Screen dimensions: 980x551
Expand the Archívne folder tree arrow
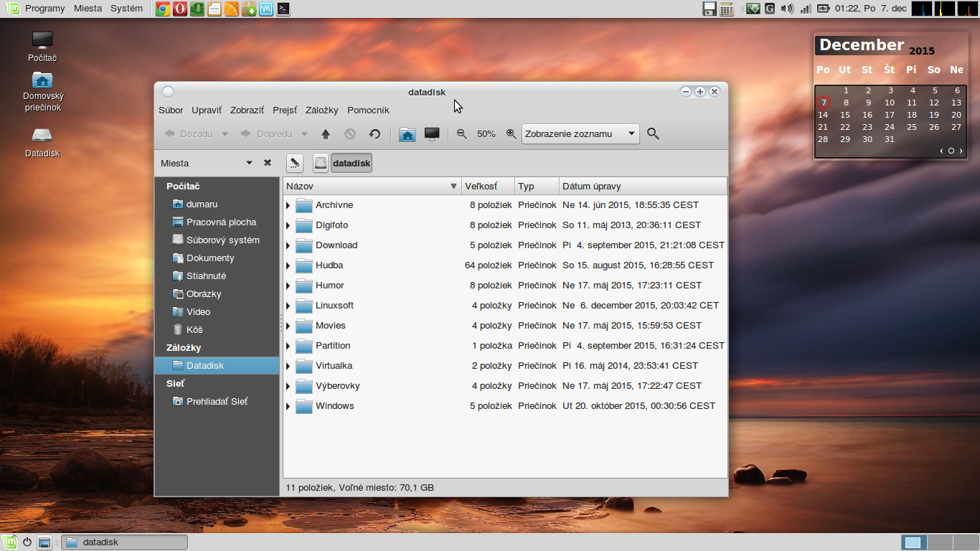pos(288,206)
